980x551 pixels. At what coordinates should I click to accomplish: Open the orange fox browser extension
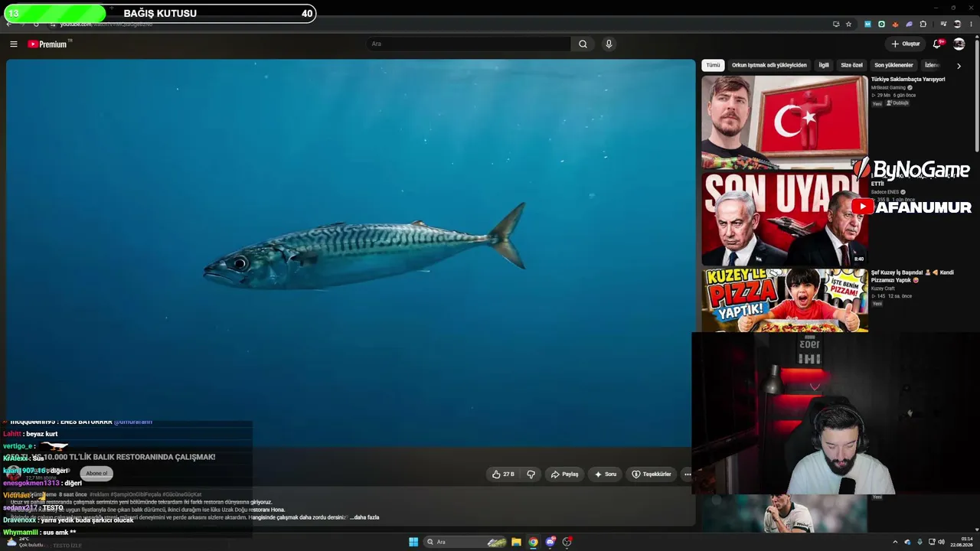(895, 24)
